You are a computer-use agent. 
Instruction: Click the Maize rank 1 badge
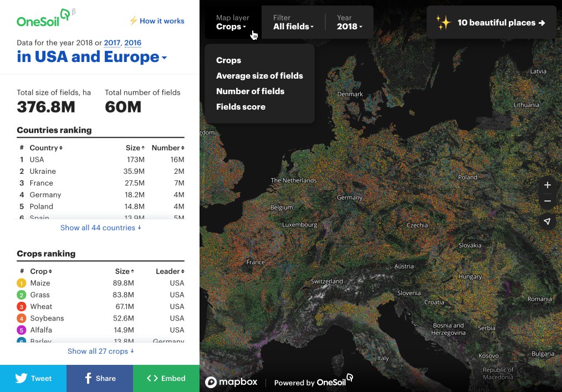point(22,283)
